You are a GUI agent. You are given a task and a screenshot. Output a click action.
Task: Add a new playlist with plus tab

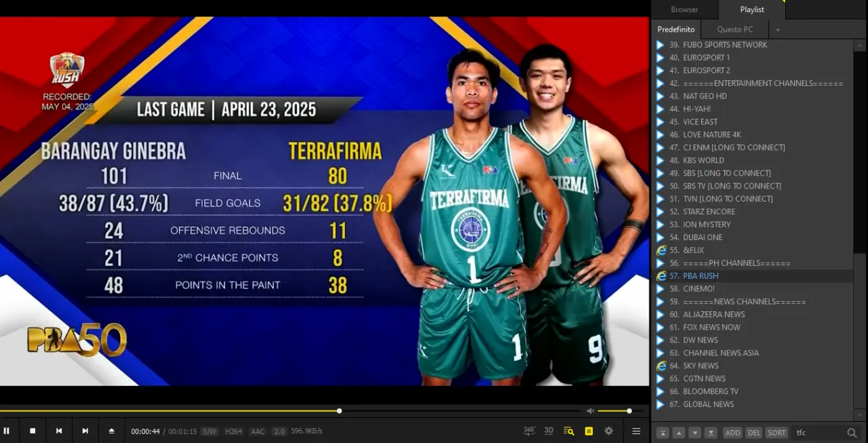tap(778, 29)
